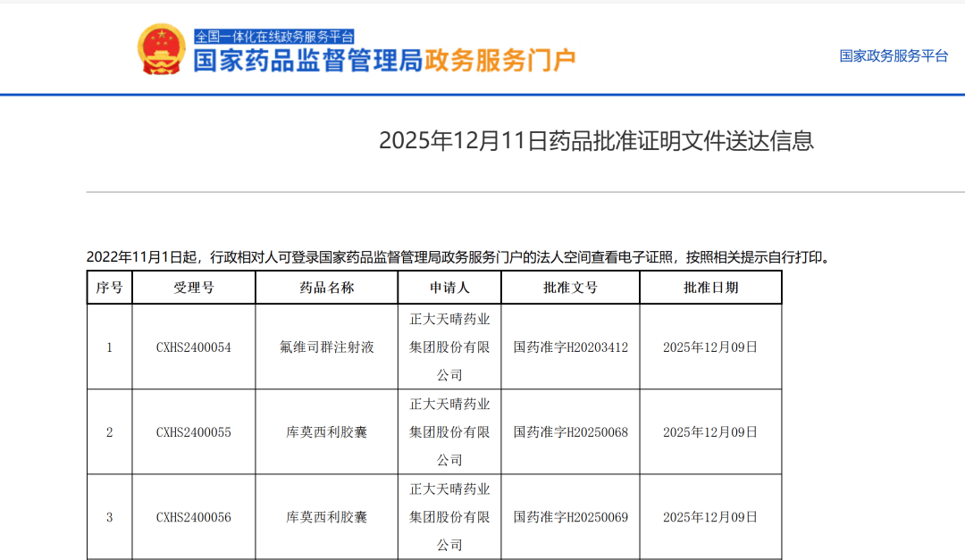Viewport: 965px width, 560px height.
Task: Click drug name 库莫西利胶囊 in row 2
Action: coord(326,430)
